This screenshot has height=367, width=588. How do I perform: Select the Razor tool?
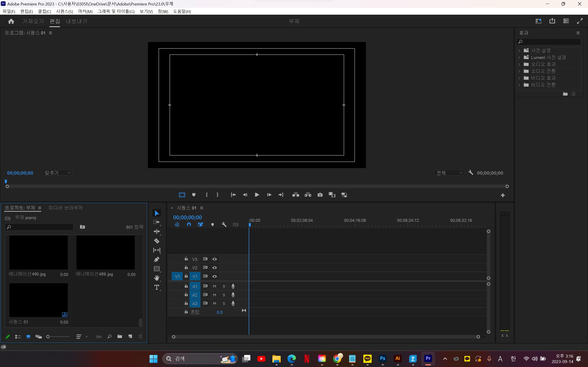pyautogui.click(x=157, y=241)
